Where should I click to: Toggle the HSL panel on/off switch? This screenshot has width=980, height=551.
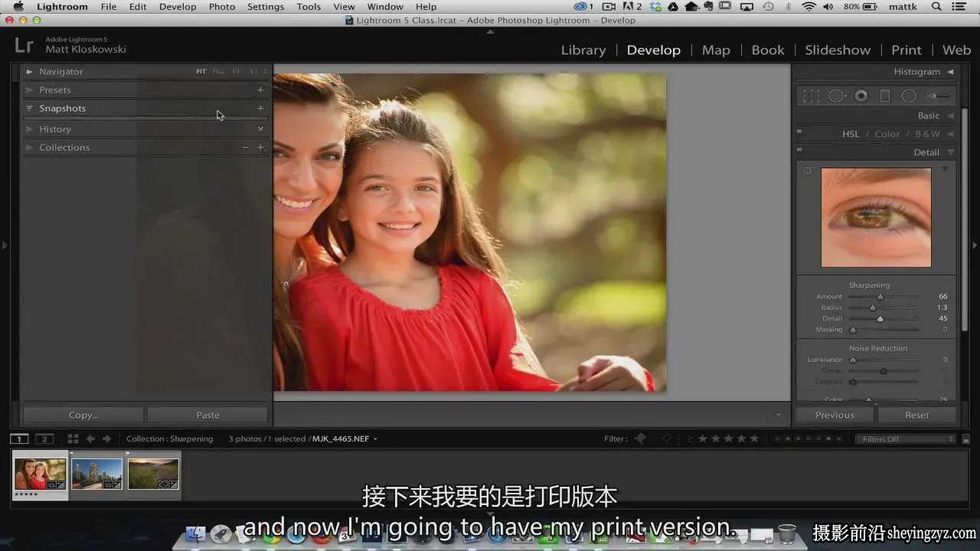[x=799, y=131]
